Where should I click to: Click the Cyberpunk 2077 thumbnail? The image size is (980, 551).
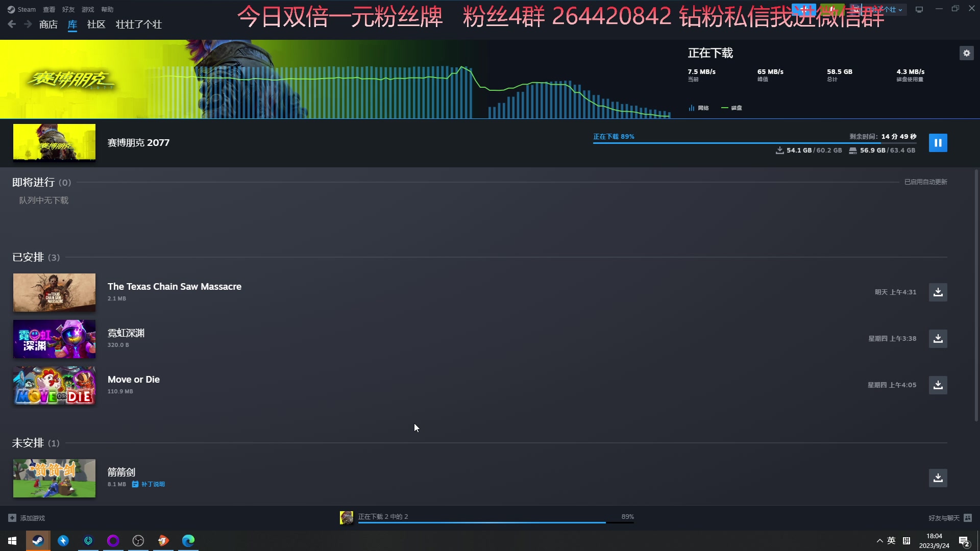54,143
